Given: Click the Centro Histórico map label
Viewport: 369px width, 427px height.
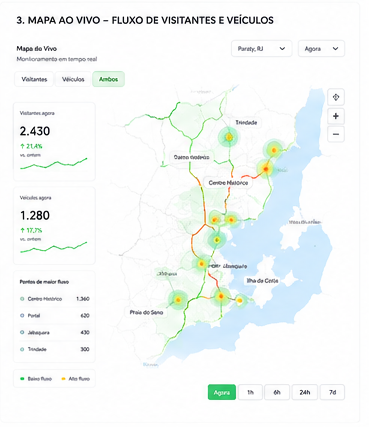Looking at the screenshot, I should [228, 183].
